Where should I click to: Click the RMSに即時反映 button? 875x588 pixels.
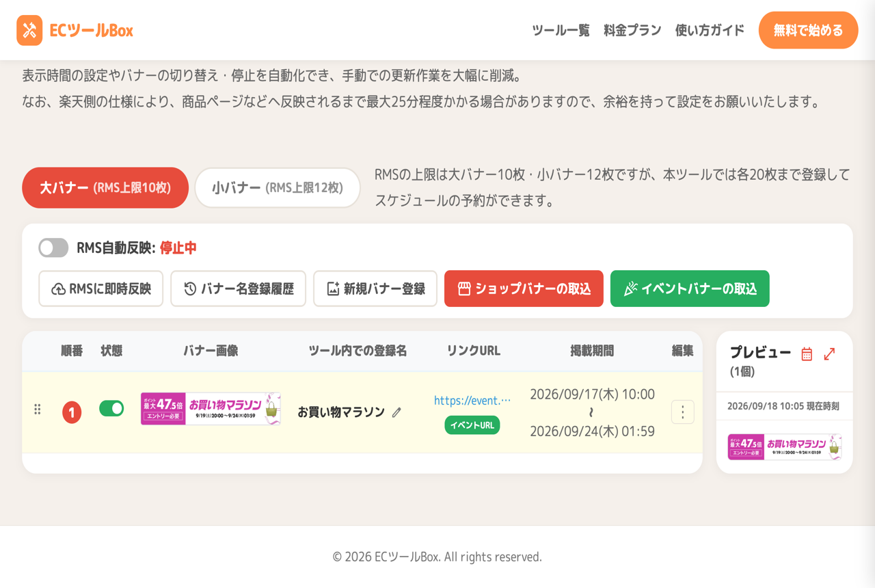click(x=101, y=289)
